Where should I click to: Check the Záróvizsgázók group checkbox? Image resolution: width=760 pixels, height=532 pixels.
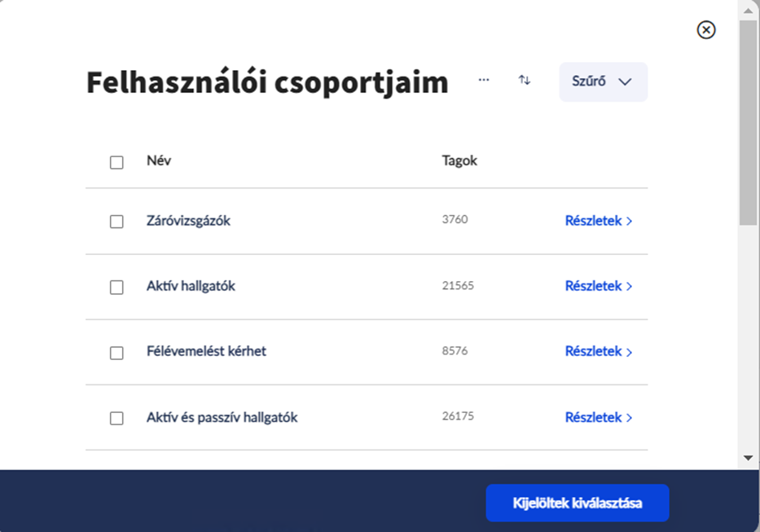pos(116,222)
